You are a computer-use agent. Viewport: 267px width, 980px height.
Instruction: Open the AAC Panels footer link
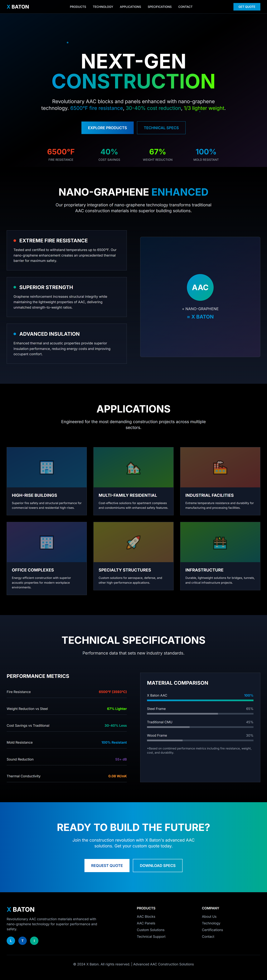[146, 923]
